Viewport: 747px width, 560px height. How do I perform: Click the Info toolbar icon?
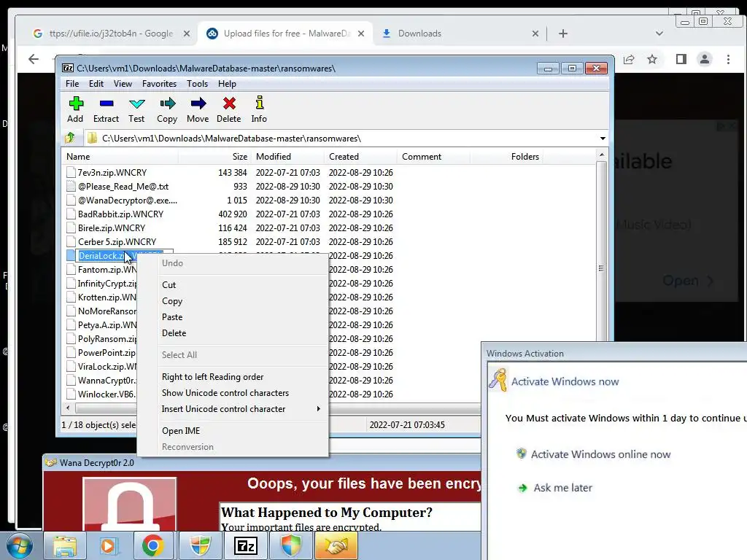(x=259, y=109)
